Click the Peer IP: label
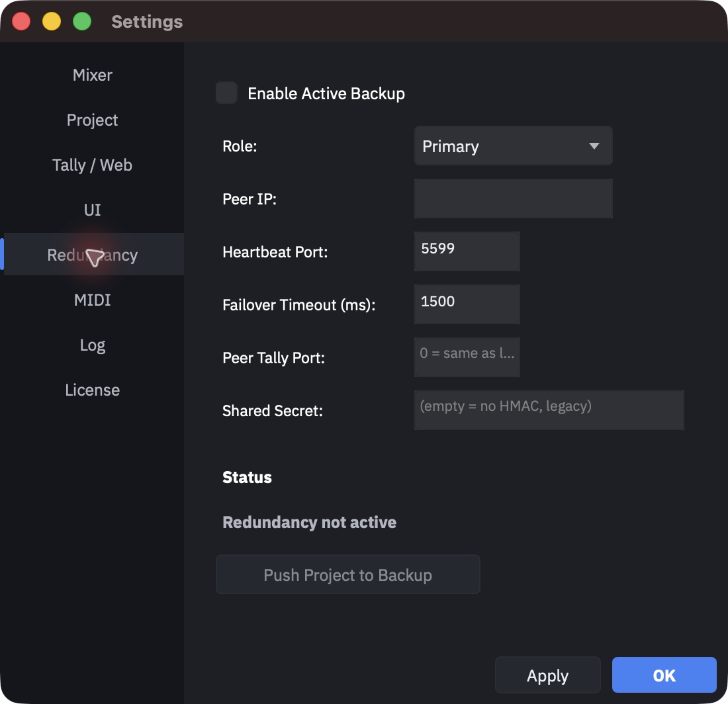This screenshot has height=704, width=728. pyautogui.click(x=250, y=199)
